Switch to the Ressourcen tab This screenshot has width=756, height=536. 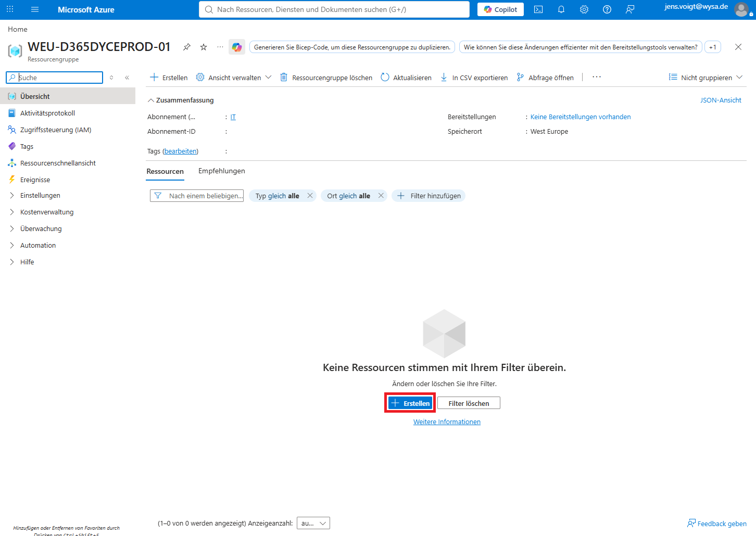tap(165, 171)
